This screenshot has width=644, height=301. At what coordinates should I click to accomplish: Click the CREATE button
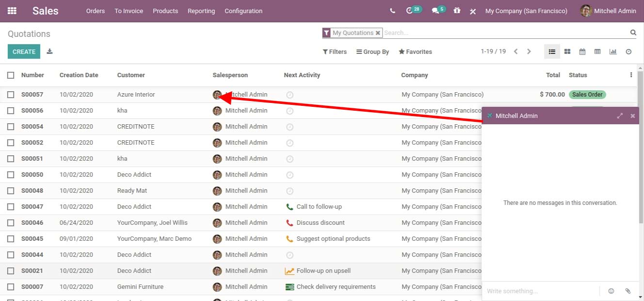pyautogui.click(x=24, y=51)
